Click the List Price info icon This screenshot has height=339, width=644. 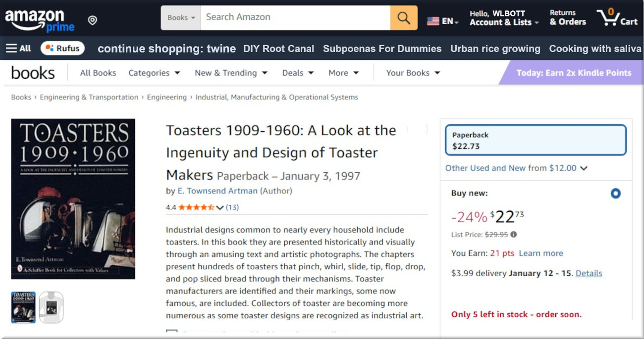click(x=514, y=235)
